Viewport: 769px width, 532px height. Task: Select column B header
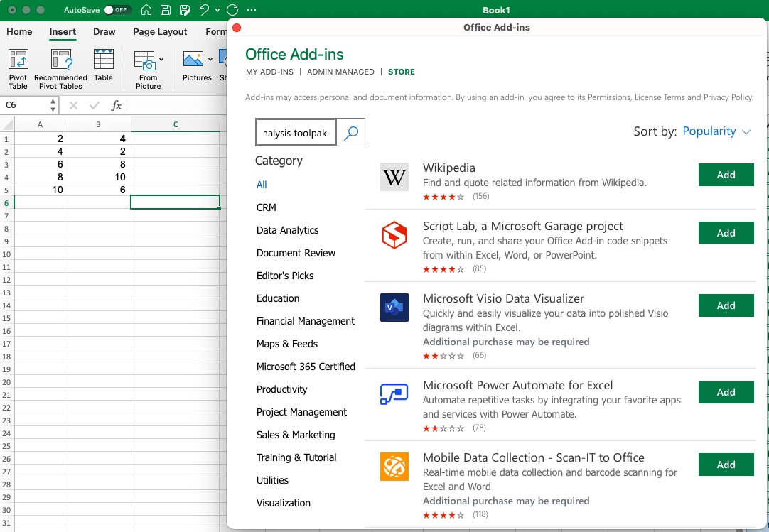(98, 124)
